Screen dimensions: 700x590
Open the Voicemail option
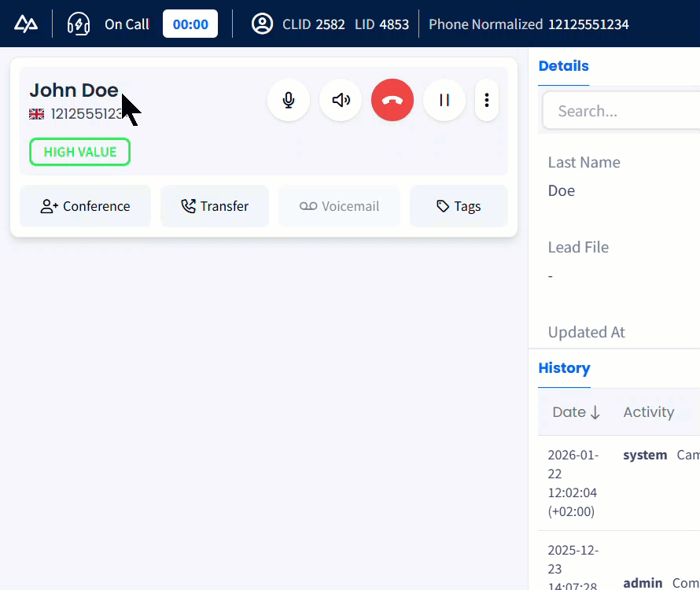339,205
